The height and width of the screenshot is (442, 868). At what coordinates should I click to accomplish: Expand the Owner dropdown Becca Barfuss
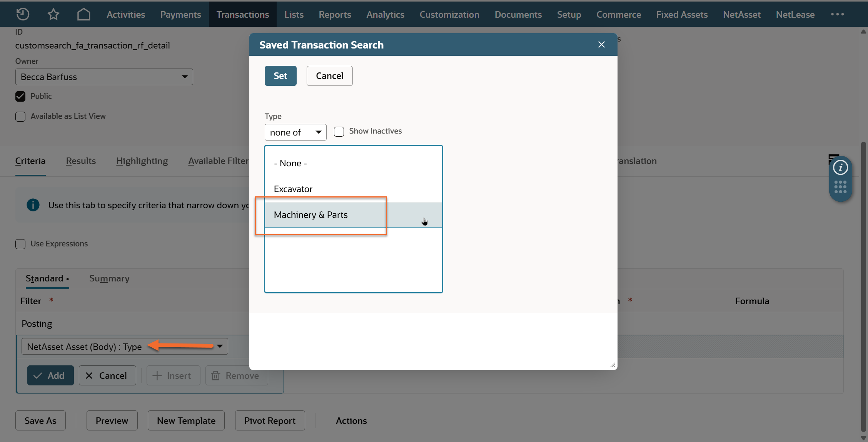pos(104,77)
